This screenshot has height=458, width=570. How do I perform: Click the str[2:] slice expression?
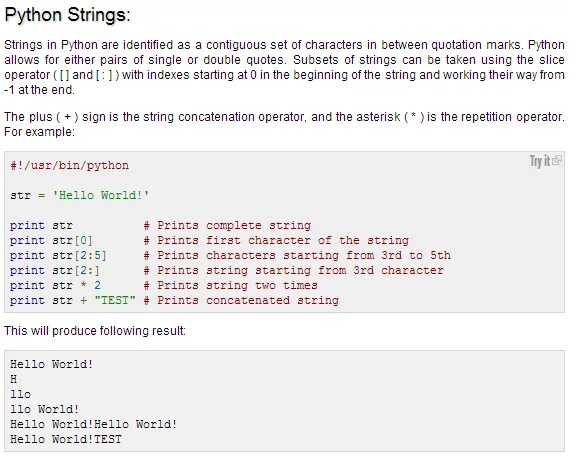76,270
